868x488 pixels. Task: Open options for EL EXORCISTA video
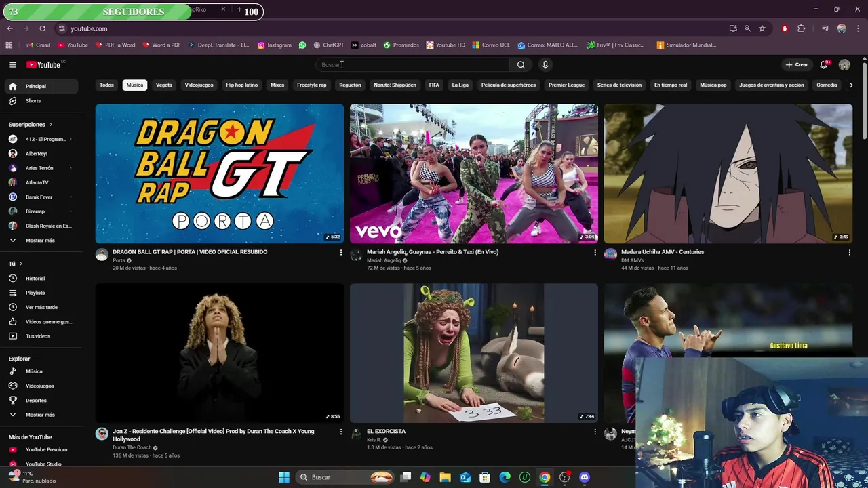point(595,432)
